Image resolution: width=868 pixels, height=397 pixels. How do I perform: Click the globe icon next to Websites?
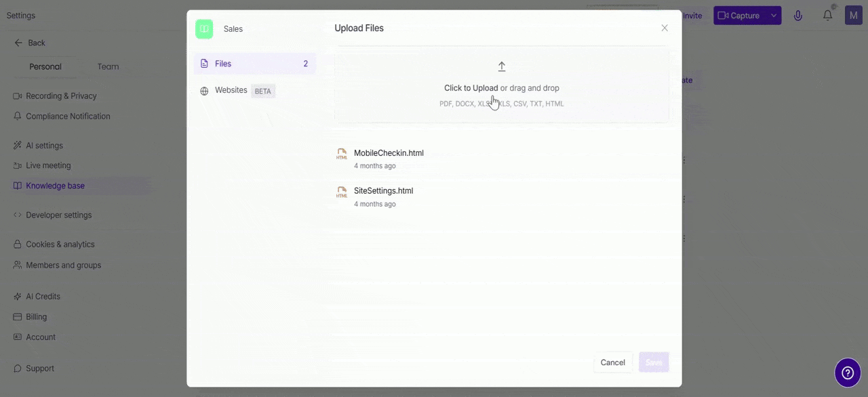(x=204, y=90)
